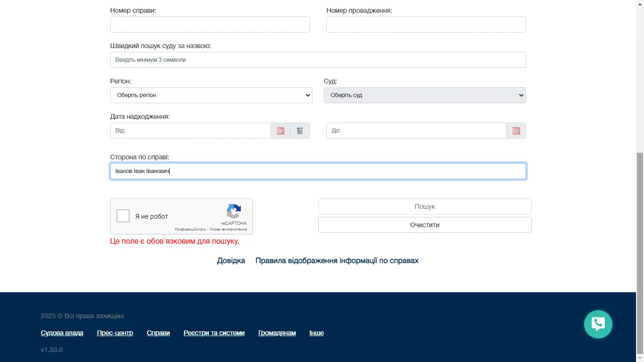Screen dimensions: 644x362
Task: Clear date with the trash bin icon
Action: click(300, 131)
